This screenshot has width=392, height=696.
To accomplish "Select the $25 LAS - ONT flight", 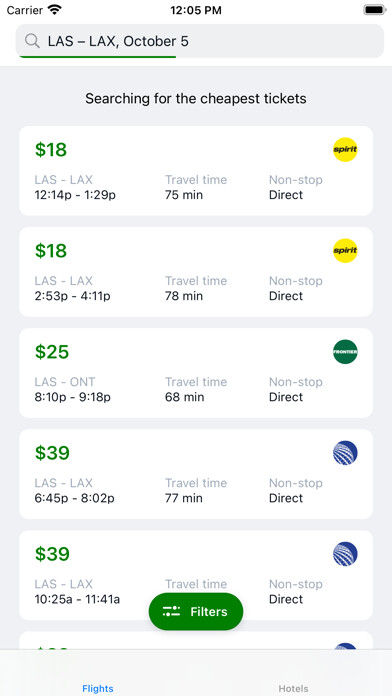I will 196,373.
